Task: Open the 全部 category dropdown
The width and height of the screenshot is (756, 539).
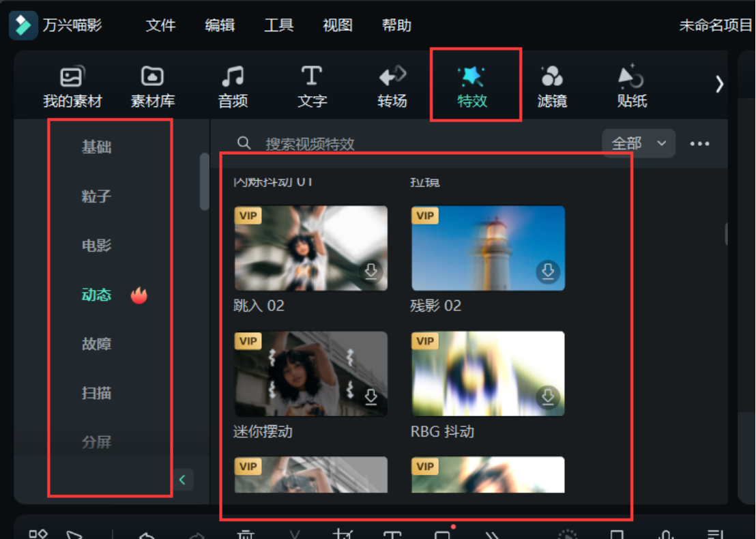Action: point(639,143)
